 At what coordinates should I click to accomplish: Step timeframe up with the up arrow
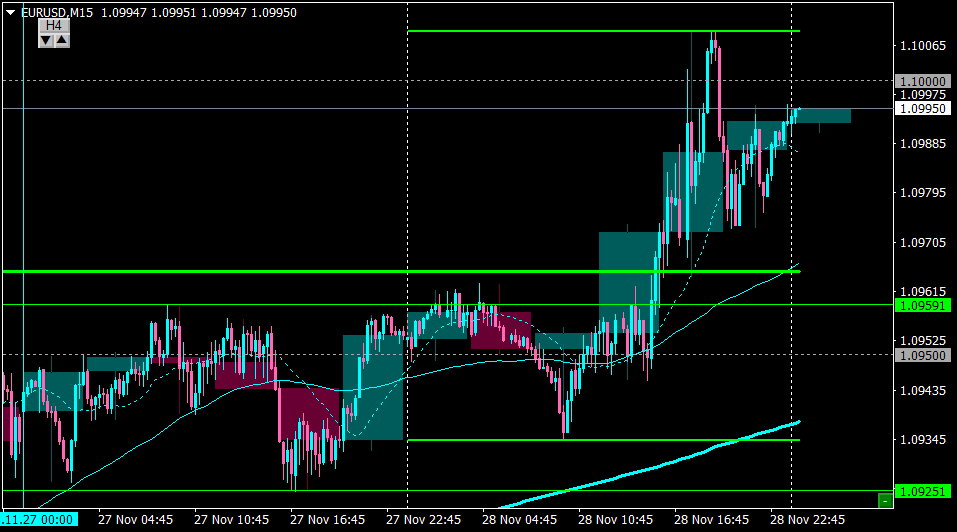point(62,41)
